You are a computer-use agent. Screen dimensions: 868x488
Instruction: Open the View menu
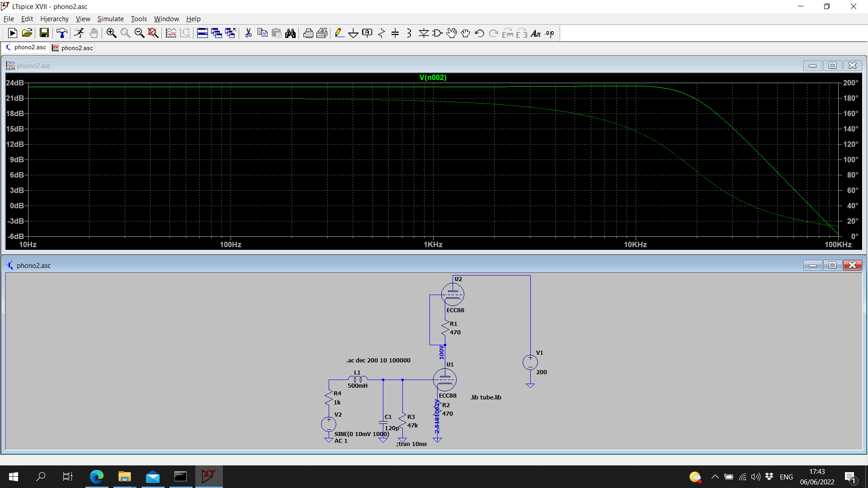[x=83, y=19]
